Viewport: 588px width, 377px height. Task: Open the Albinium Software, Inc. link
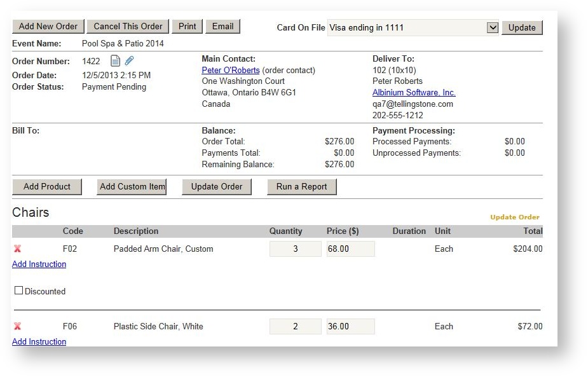point(413,92)
